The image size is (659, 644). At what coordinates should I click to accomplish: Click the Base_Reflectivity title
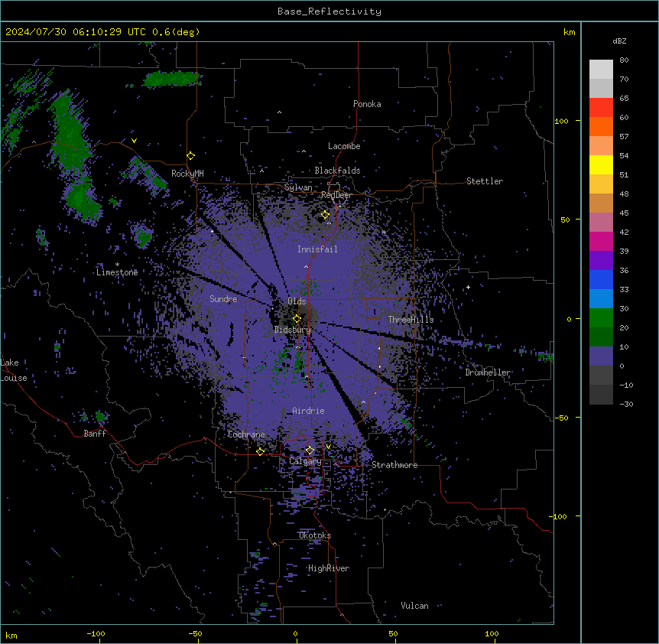(x=329, y=11)
